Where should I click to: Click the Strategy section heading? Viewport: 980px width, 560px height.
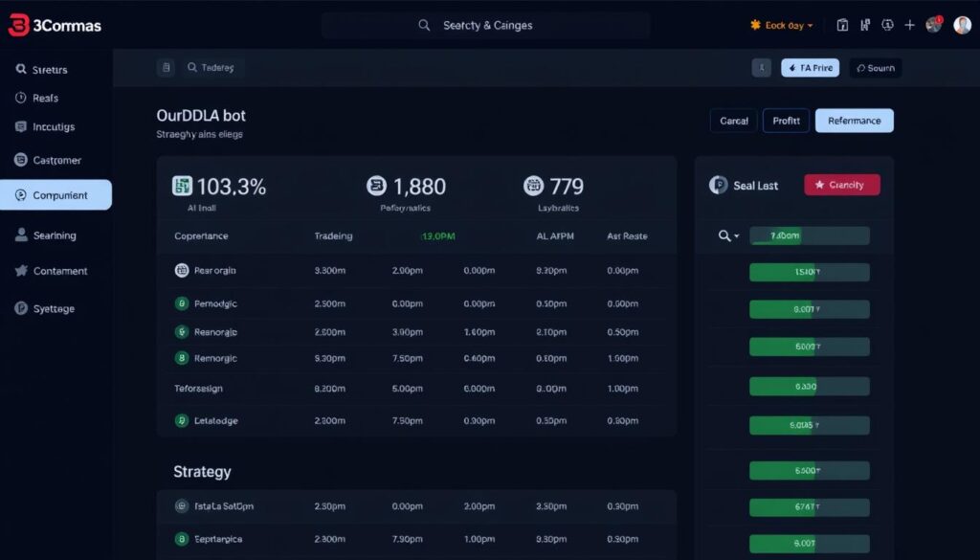coord(202,472)
